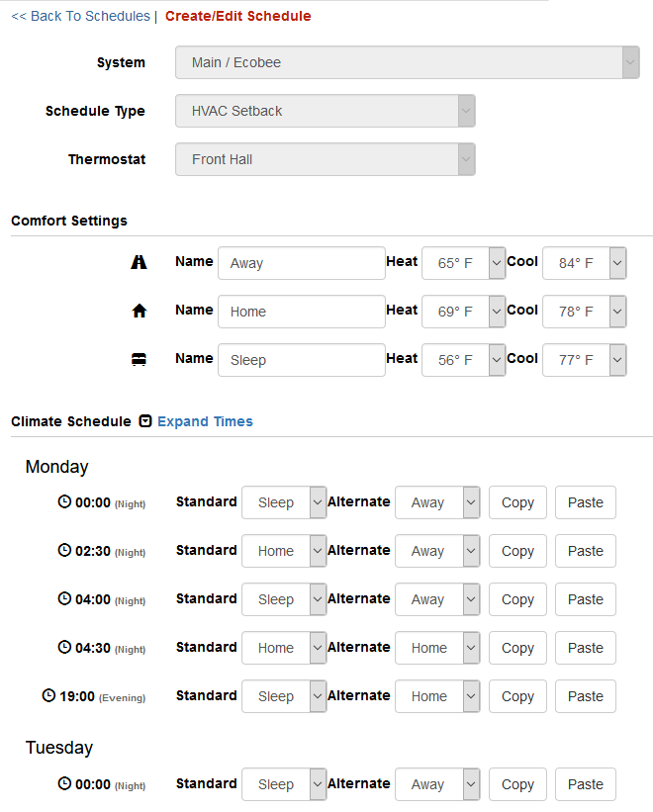Viewport: 653px width, 812px height.
Task: Click the clock icon for Tuesday 00:00
Action: (64, 783)
